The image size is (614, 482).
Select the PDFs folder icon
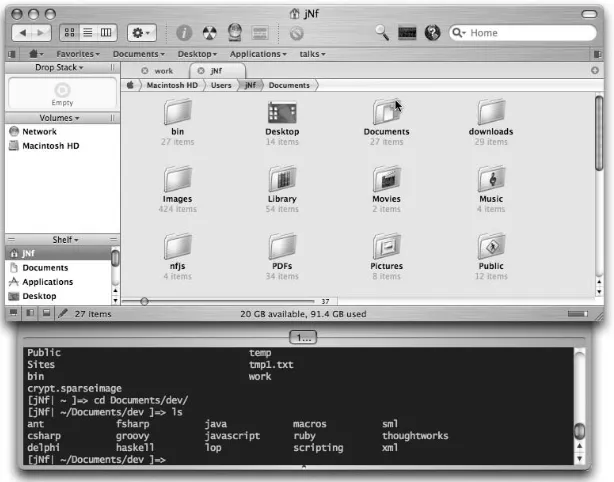282,247
